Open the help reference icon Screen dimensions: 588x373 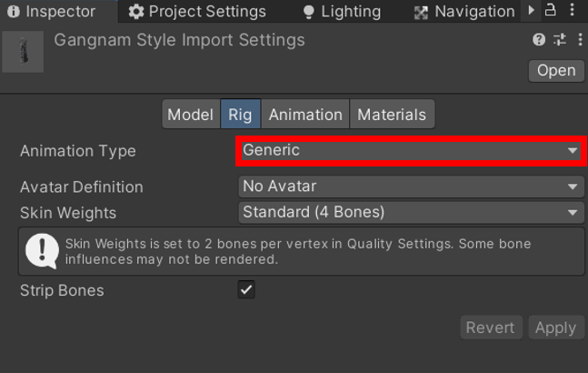pyautogui.click(x=539, y=39)
